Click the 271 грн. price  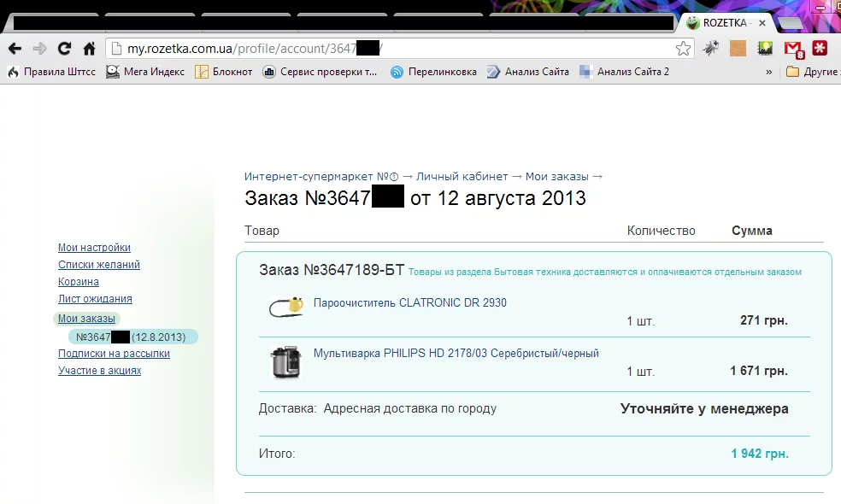tap(764, 320)
